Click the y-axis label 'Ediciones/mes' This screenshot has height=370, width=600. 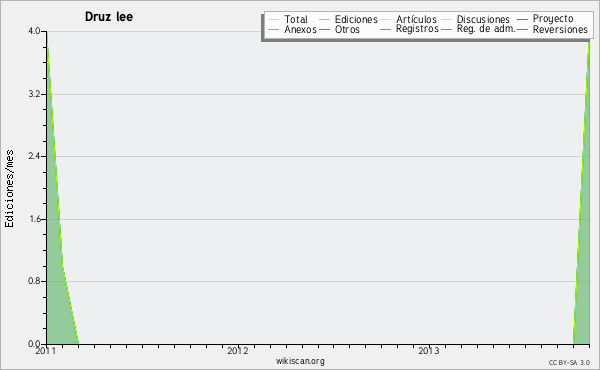tap(9, 189)
